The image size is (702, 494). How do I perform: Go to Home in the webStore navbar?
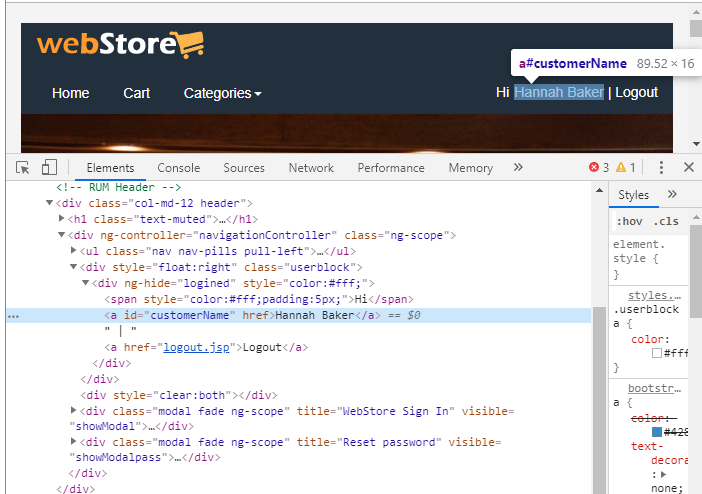click(71, 93)
